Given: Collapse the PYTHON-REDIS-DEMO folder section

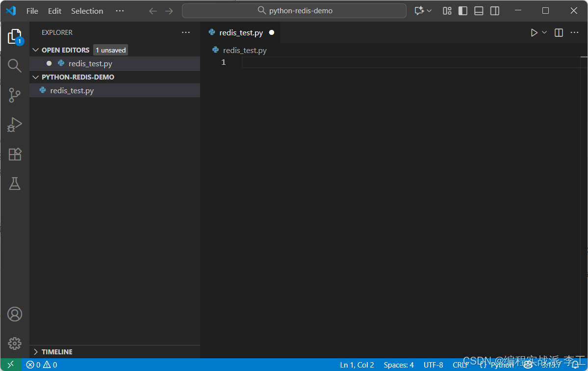Looking at the screenshot, I should coord(36,77).
